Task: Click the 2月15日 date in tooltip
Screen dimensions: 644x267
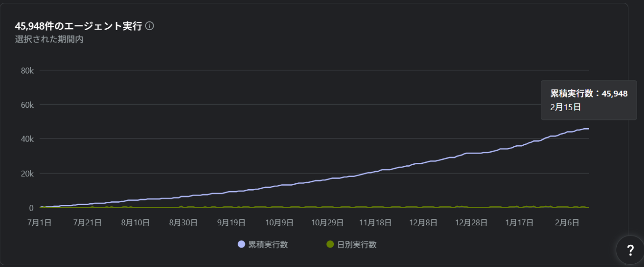Action: [x=565, y=107]
